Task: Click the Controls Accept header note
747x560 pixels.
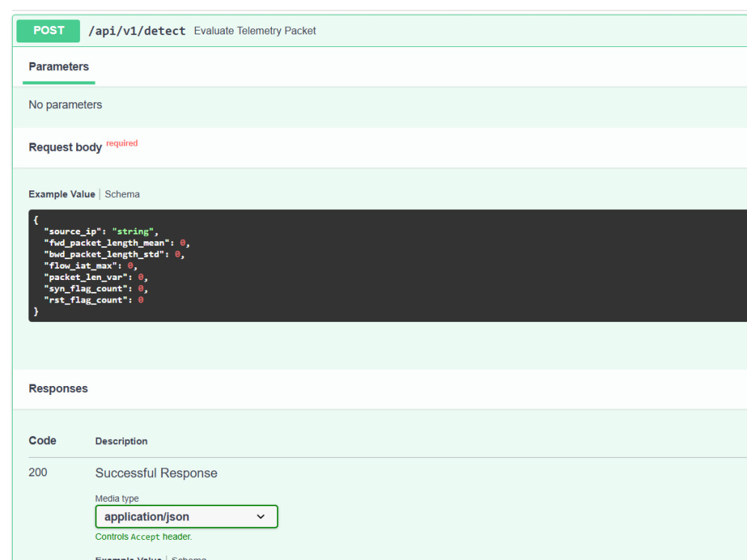Action: pyautogui.click(x=144, y=537)
